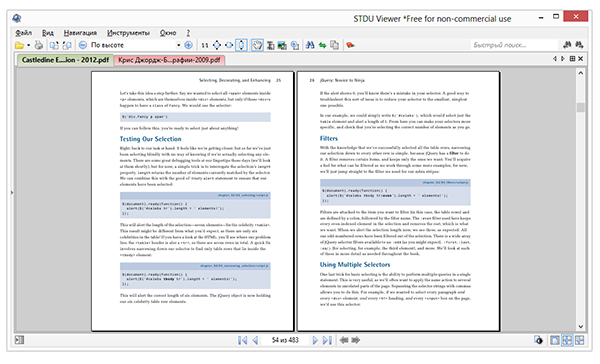
Task: Click the Testing Our Selection heading
Action: pyautogui.click(x=150, y=139)
